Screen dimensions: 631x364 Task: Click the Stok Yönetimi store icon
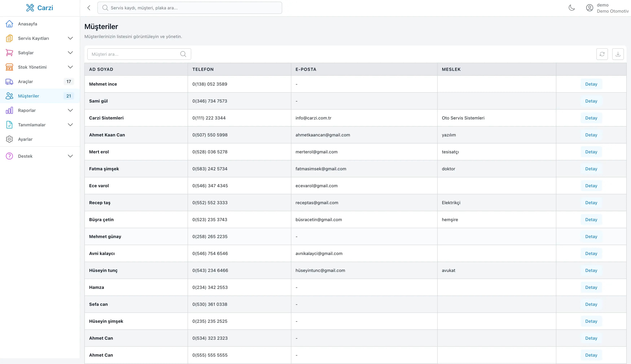(x=9, y=67)
